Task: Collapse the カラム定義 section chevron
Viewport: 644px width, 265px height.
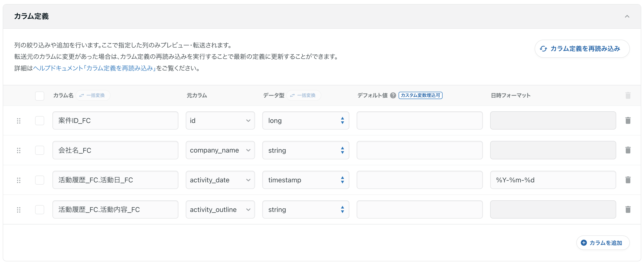Action: (x=627, y=16)
